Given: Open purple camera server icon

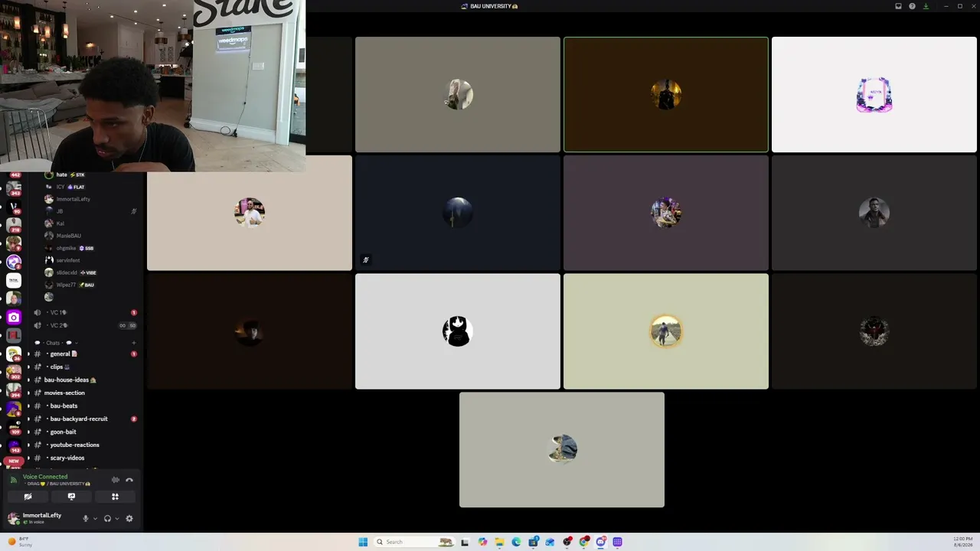Looking at the screenshot, I should (x=14, y=317).
